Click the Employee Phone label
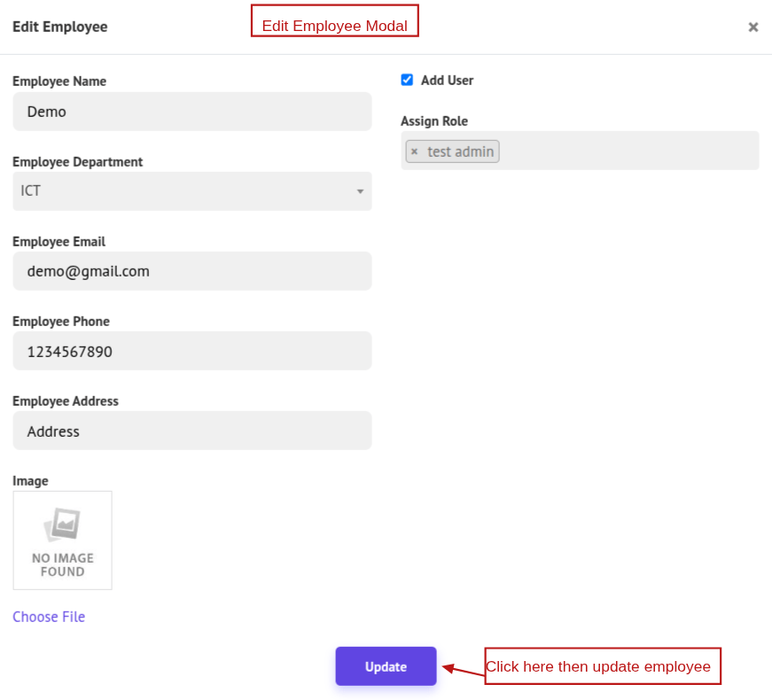 point(61,322)
